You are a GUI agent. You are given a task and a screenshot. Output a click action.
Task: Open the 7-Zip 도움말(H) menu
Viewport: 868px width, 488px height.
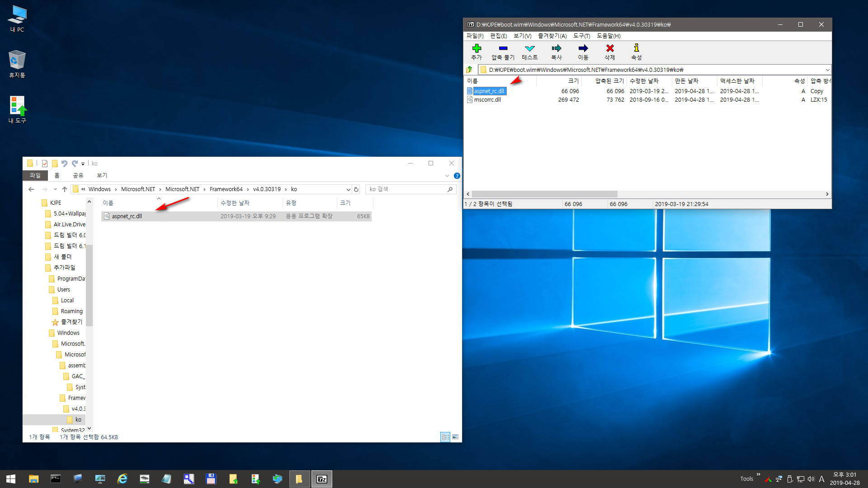click(x=609, y=36)
